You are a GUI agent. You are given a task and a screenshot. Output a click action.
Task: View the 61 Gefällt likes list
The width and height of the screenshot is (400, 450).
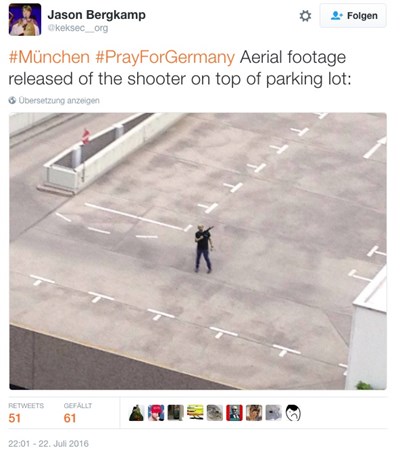[x=78, y=413]
